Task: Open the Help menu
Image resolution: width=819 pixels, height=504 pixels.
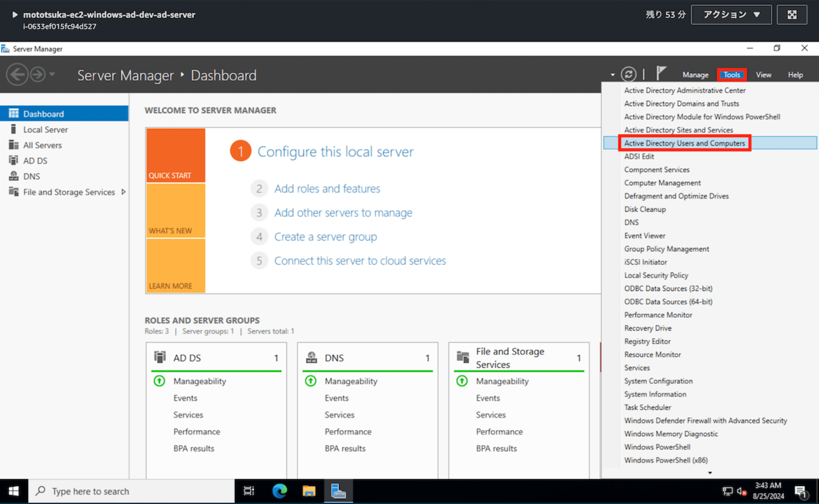Action: pyautogui.click(x=795, y=75)
